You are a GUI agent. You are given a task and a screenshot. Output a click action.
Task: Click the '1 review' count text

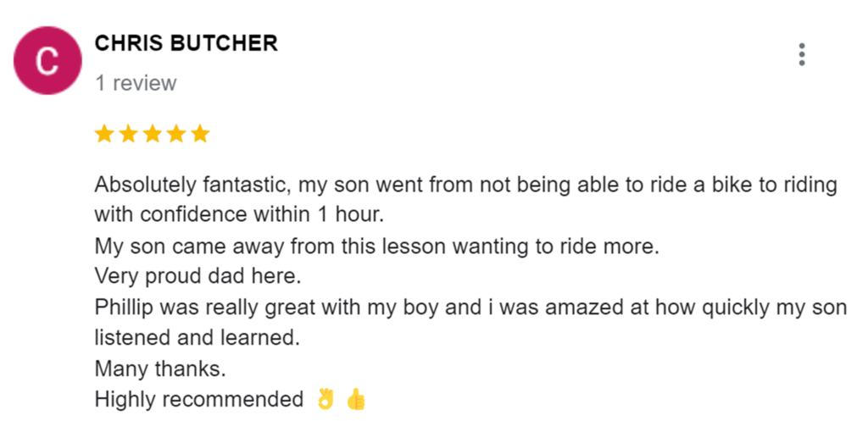tap(136, 83)
